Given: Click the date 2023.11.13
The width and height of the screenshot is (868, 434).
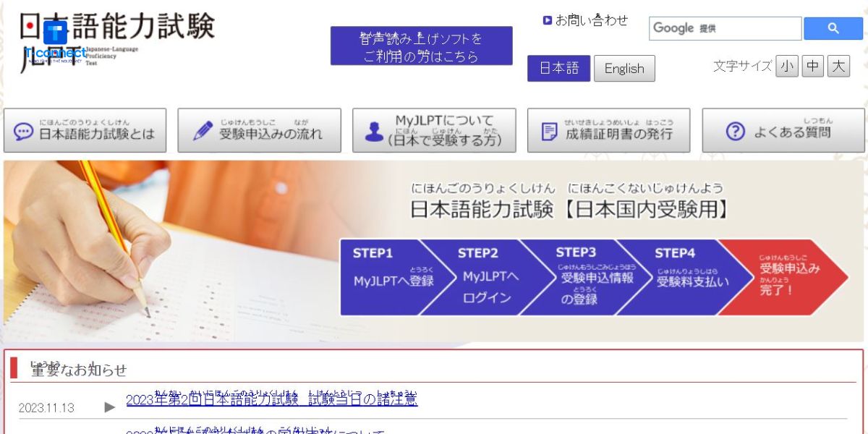Looking at the screenshot, I should pyautogui.click(x=46, y=408).
